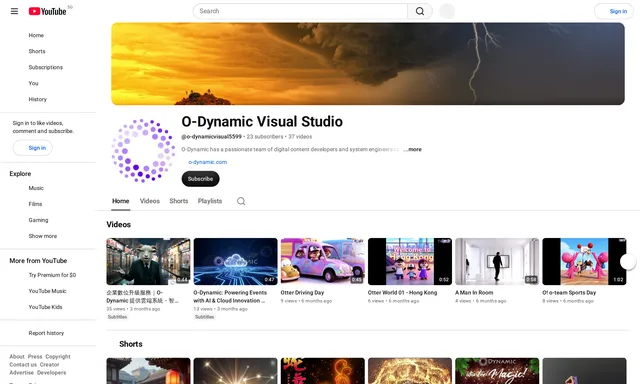Open Otter World 01 - Hong Kong thumbnail
Viewport: 640px width, 384px height.
[x=410, y=262]
